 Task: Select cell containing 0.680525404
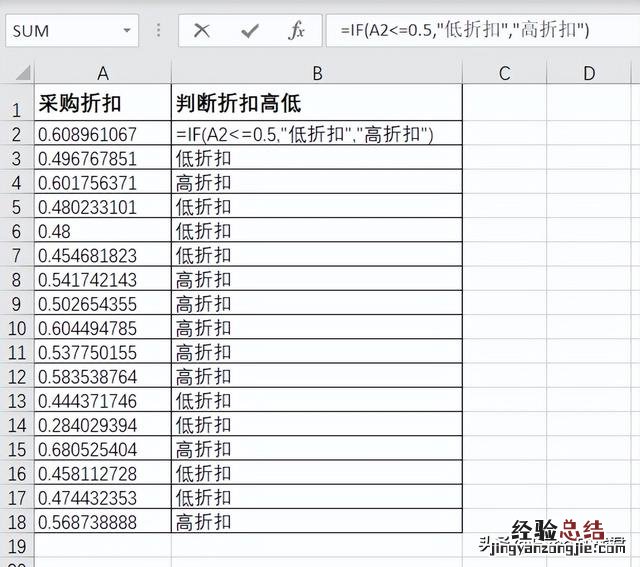tap(102, 449)
